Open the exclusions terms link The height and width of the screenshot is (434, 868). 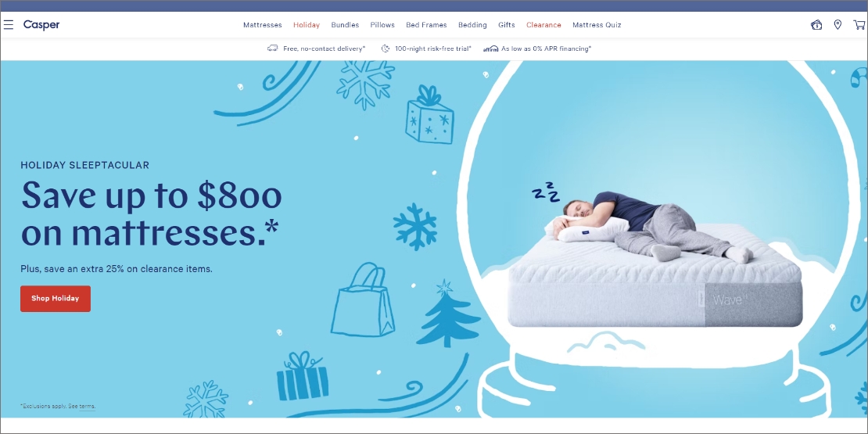[x=87, y=407]
